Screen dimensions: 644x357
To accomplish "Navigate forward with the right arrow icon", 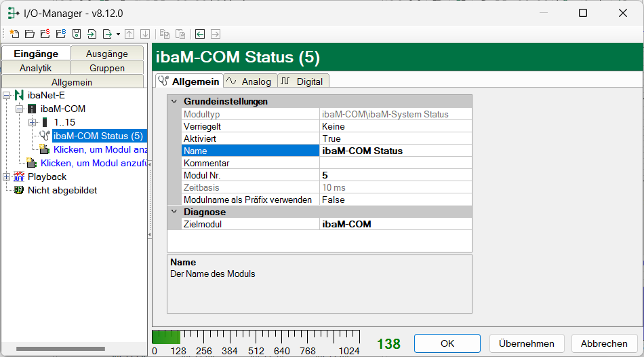I will 216,34.
